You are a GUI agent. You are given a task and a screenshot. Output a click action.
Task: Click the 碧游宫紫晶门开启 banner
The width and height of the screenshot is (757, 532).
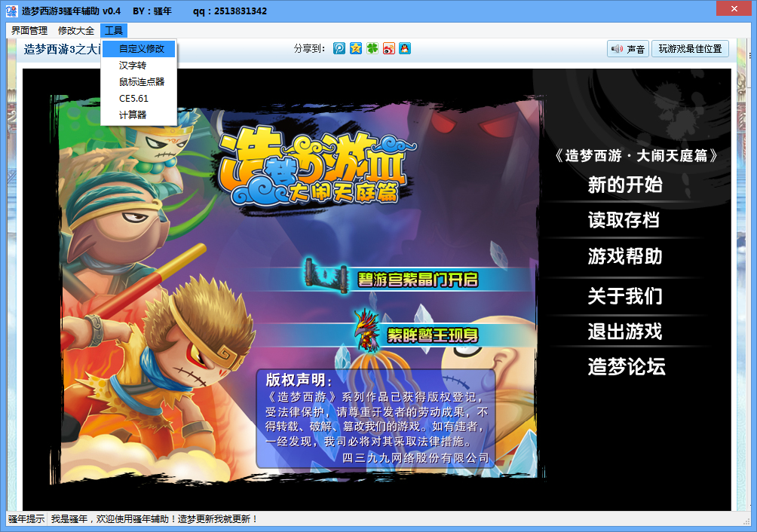[x=392, y=279]
